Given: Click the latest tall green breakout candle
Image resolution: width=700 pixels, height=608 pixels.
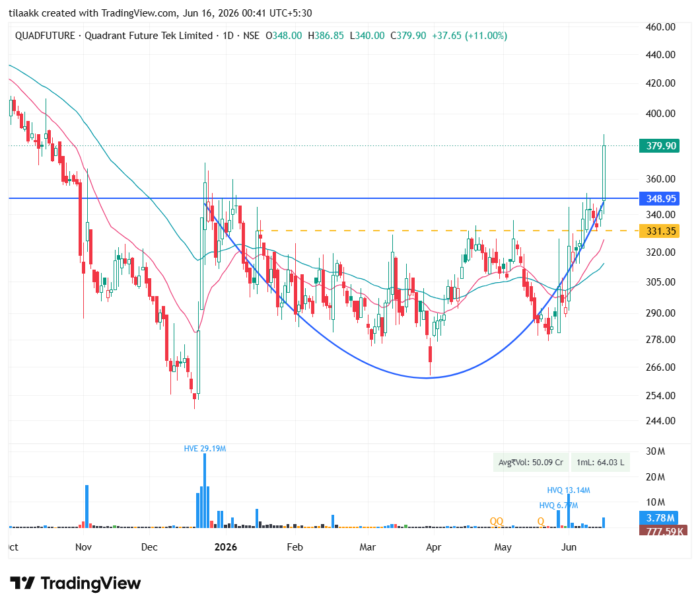Looking at the screenshot, I should pos(604,172).
